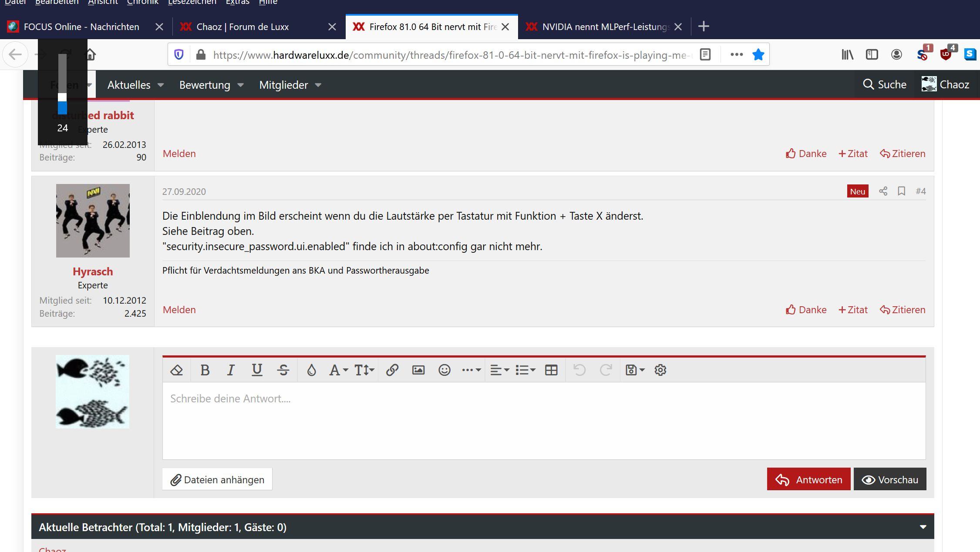The image size is (980, 552).
Task: Open the Mitglieder navigation item
Action: click(x=283, y=85)
